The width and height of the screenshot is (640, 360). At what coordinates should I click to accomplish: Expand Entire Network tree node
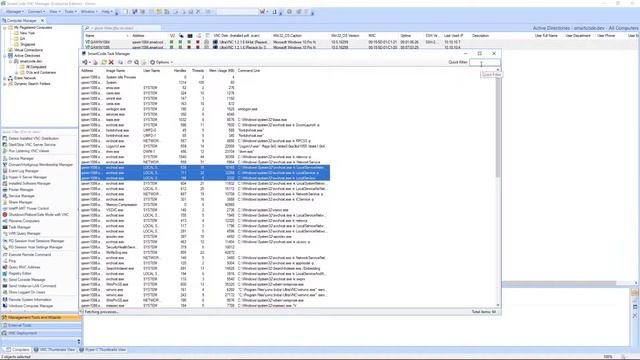click(4, 78)
